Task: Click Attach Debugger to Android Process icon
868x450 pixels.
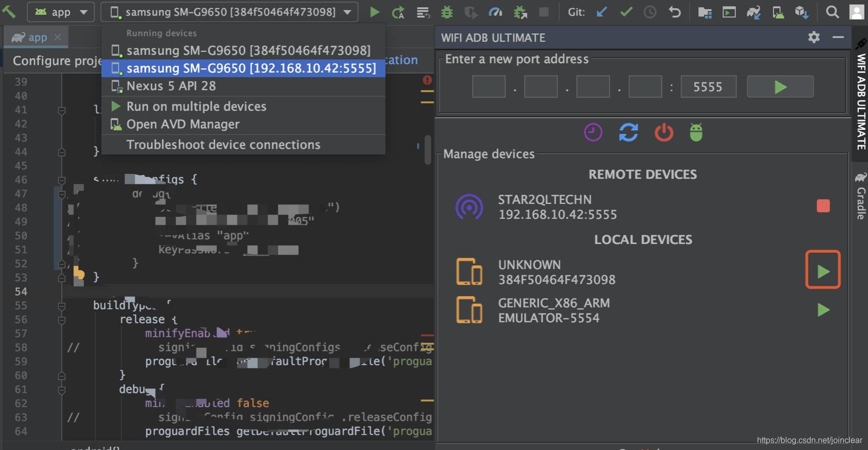Action: (520, 12)
